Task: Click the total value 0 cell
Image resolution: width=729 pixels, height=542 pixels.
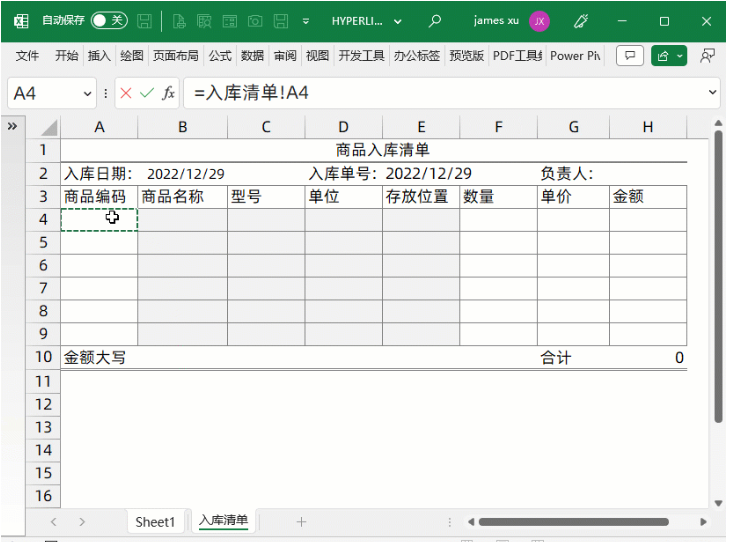Action: (648, 357)
